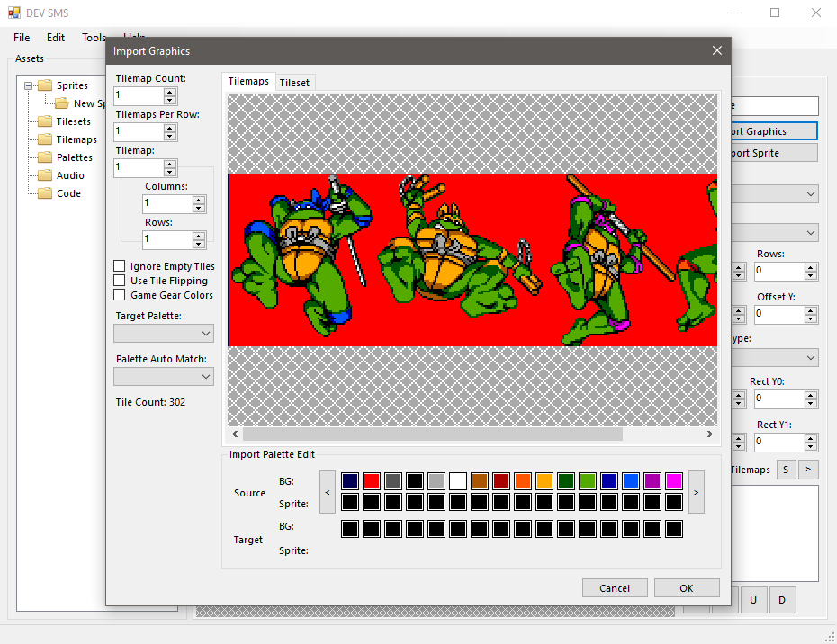
Task: Click the Sprites folder icon in Assets tree
Action: [45, 85]
